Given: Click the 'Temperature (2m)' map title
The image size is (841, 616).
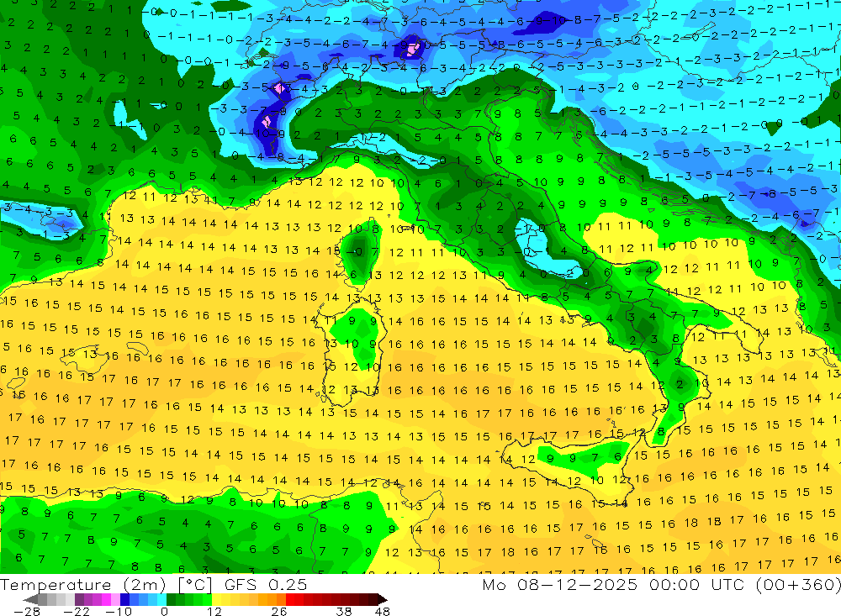Looking at the screenshot, I should [x=83, y=585].
